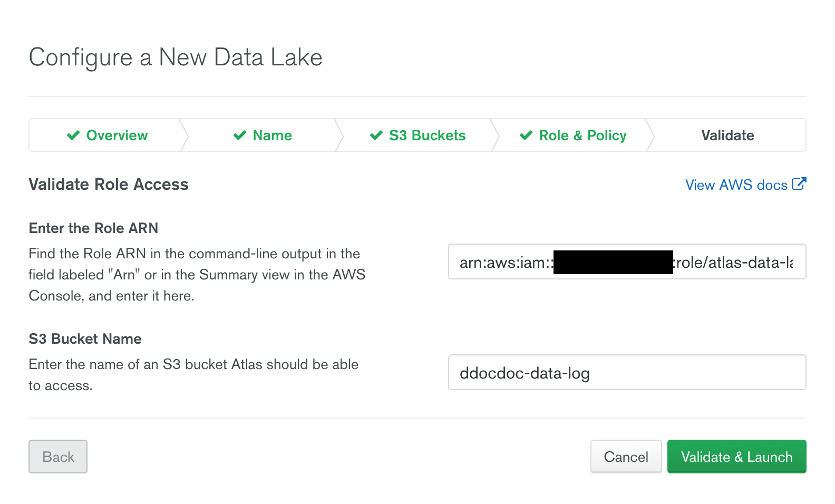The width and height of the screenshot is (835, 504).
Task: Click the Validate & Launch button
Action: 736,457
